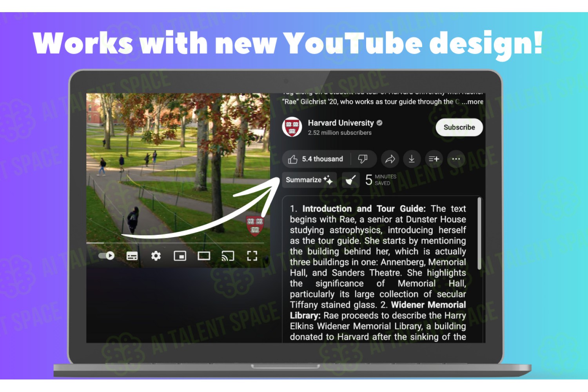Screen dimensions: 588x392
Task: Click the Harvard shield watermark in video
Action: click(254, 226)
